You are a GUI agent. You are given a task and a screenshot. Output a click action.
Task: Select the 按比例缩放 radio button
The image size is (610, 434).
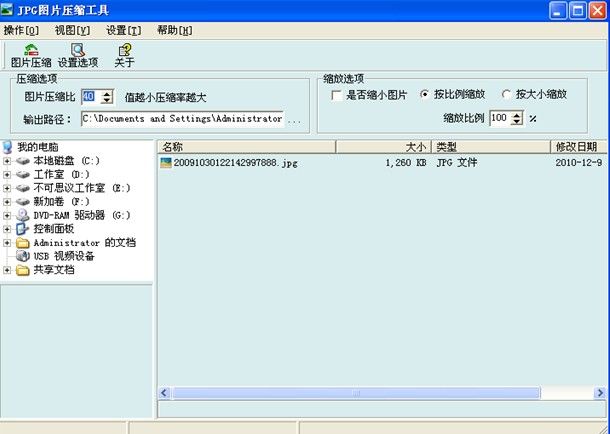pos(425,94)
